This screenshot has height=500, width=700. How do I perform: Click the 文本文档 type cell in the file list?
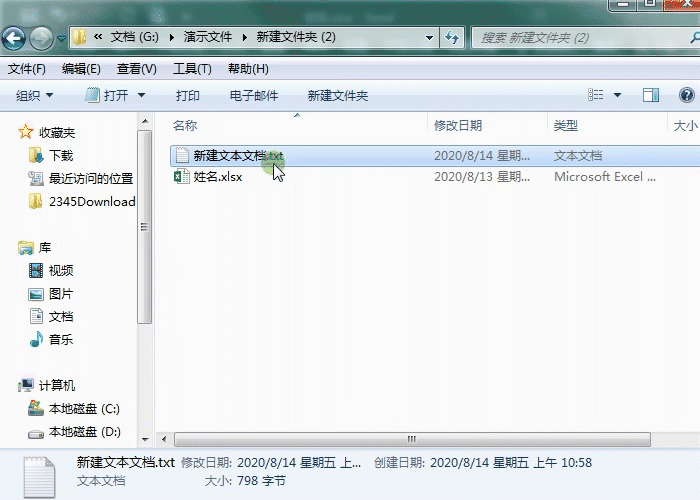click(x=578, y=156)
